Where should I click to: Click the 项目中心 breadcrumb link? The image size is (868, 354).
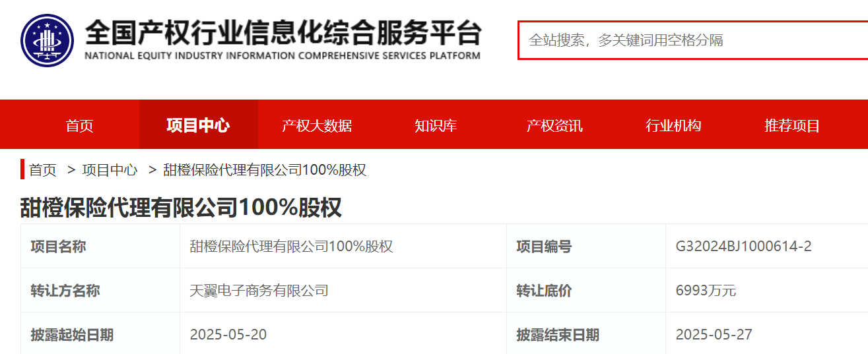click(110, 170)
